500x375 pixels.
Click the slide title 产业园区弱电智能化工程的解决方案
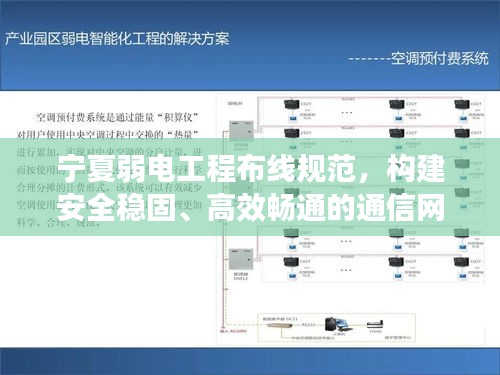(117, 39)
